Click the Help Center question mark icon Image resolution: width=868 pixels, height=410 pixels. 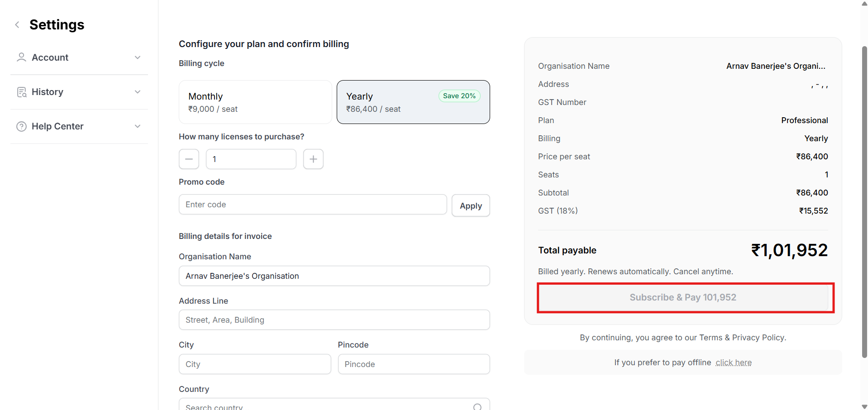21,127
